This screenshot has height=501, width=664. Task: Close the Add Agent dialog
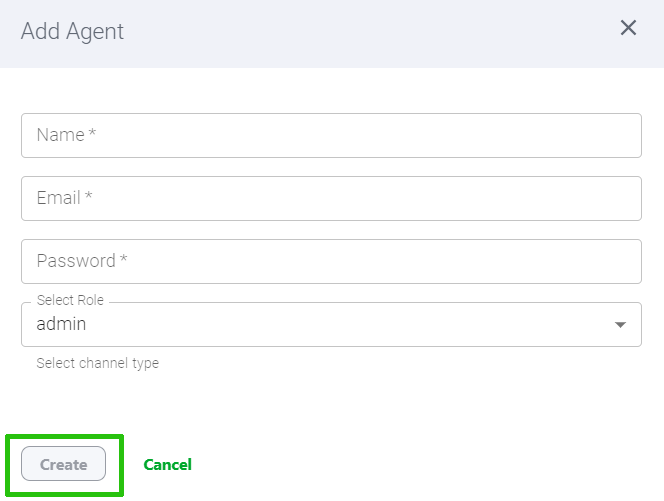pos(628,28)
